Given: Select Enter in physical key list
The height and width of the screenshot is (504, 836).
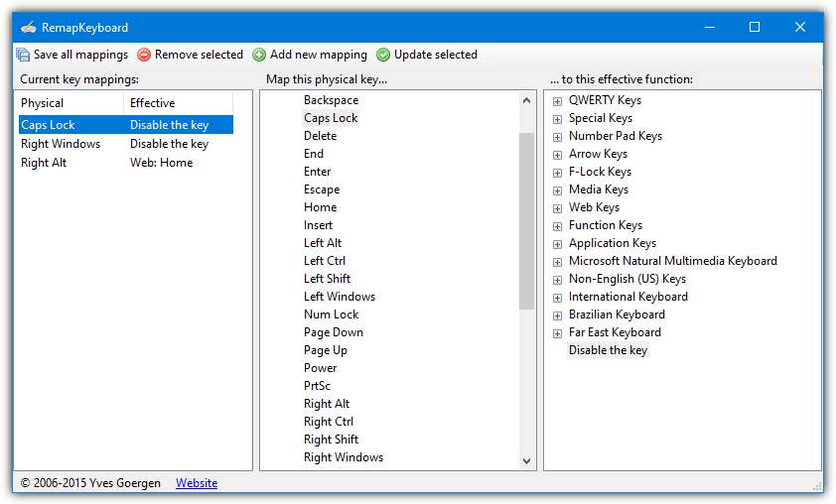Looking at the screenshot, I should (318, 172).
